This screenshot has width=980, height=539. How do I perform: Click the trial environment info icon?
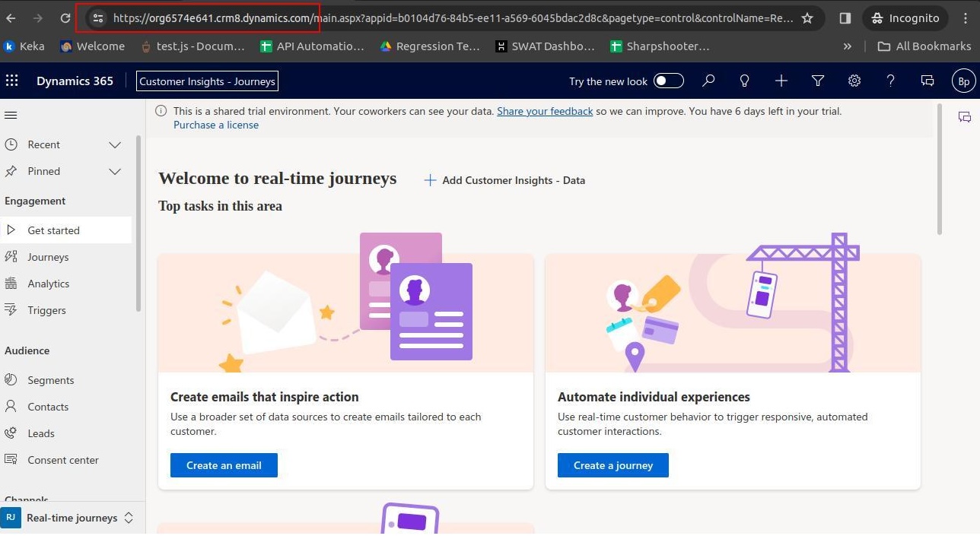pyautogui.click(x=161, y=111)
